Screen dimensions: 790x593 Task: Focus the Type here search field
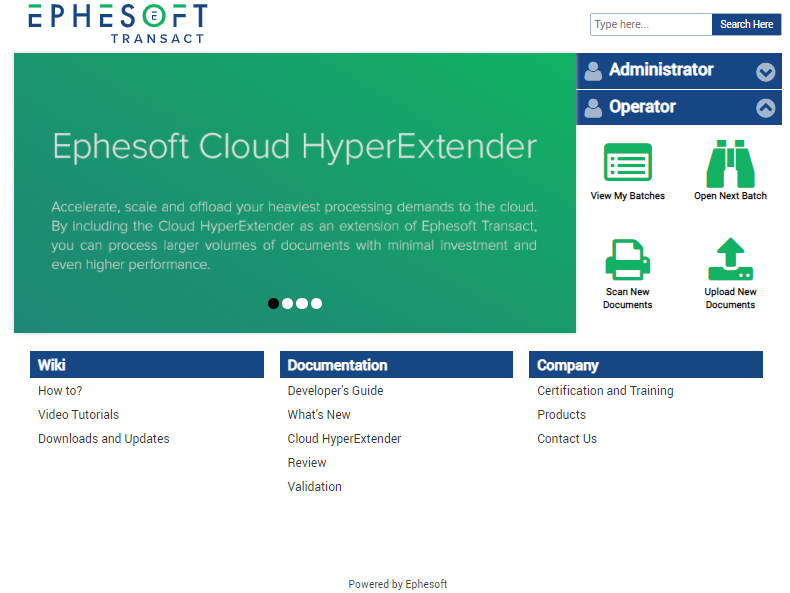click(651, 24)
